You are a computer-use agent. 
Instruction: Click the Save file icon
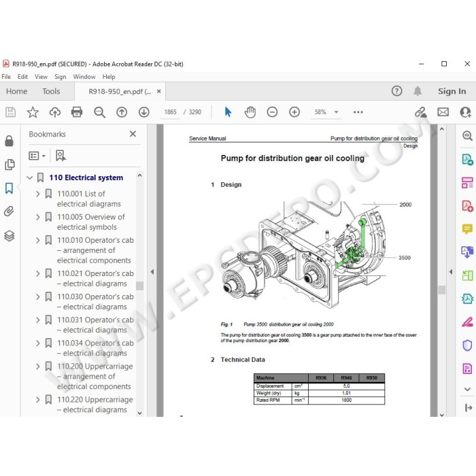[x=10, y=112]
